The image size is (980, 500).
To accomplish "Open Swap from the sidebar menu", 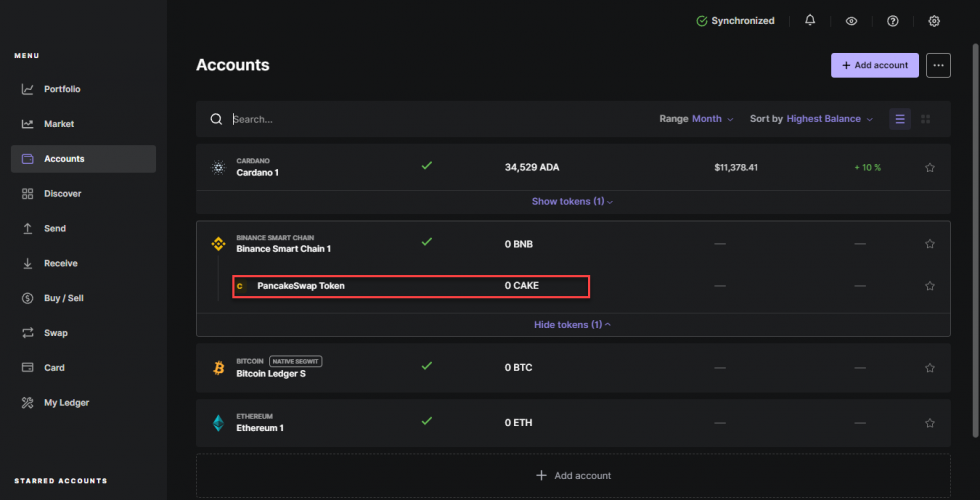I will click(x=56, y=333).
